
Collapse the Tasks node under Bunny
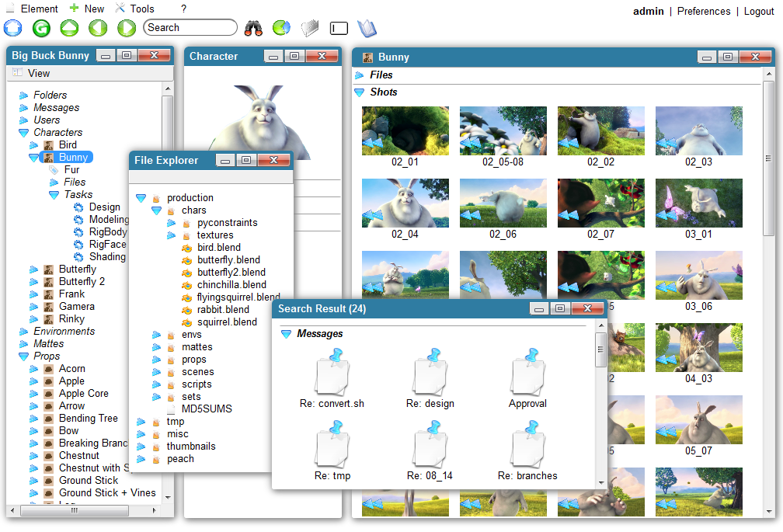coord(54,195)
